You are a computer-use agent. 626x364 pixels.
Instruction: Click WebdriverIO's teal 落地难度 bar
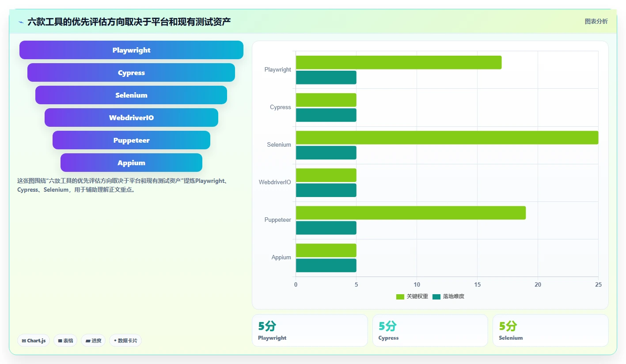(x=326, y=190)
